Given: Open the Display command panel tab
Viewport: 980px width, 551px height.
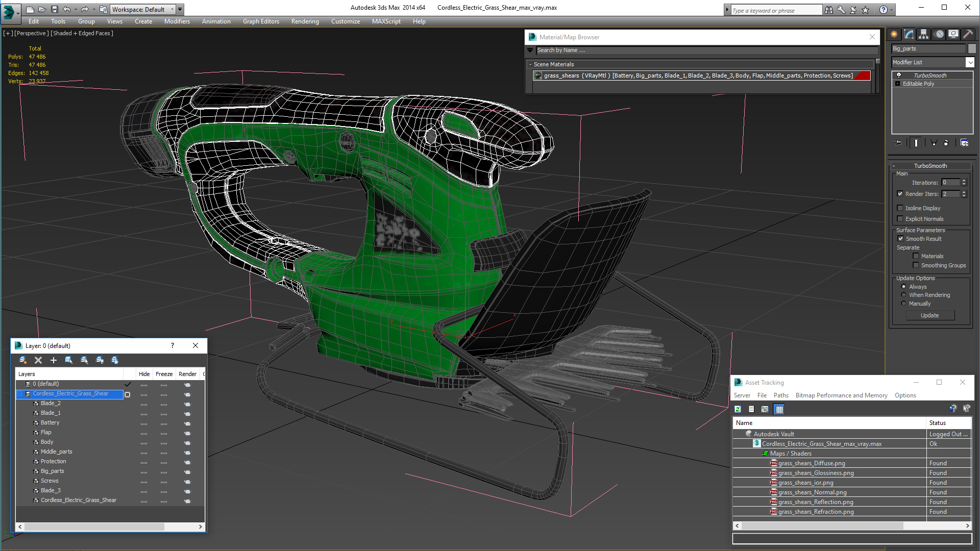Looking at the screenshot, I should click(953, 34).
